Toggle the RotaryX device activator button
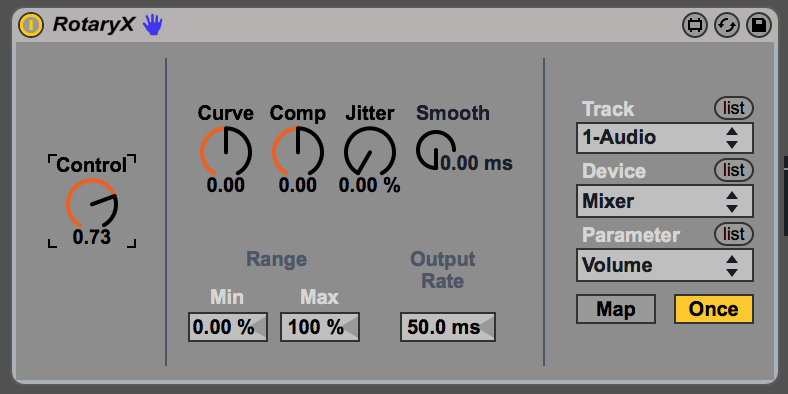 pyautogui.click(x=31, y=25)
